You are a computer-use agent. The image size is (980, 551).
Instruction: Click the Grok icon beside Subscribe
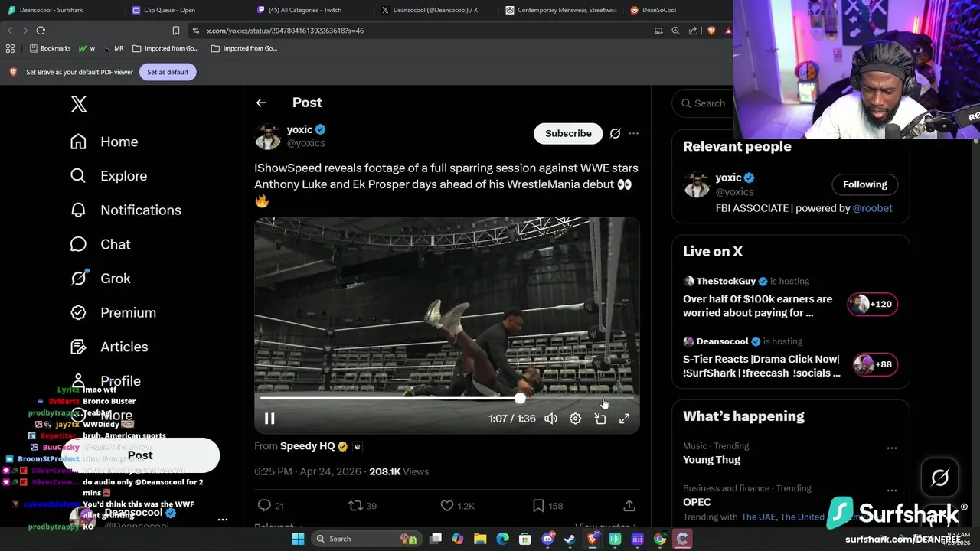(x=615, y=133)
